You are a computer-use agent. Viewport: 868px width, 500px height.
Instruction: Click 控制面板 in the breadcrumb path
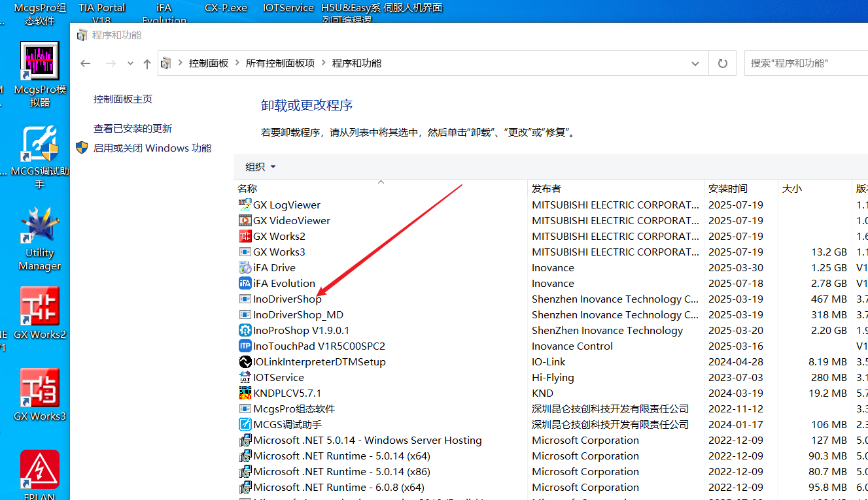(209, 63)
